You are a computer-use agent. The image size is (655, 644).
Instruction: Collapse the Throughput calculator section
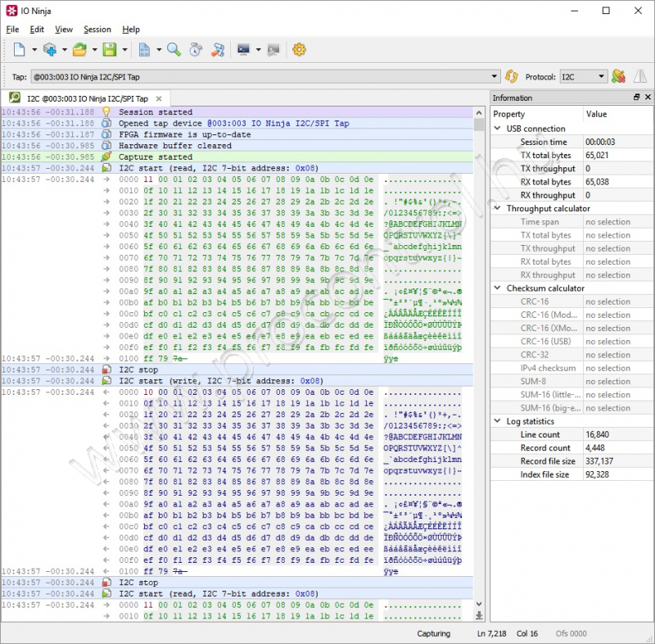click(498, 208)
